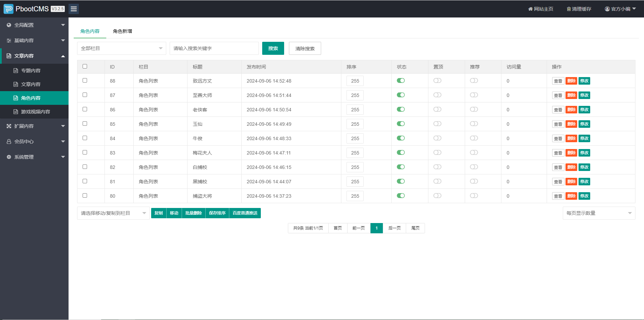Open the 每页显示数量 dropdown
The height and width of the screenshot is (320, 644).
tap(599, 213)
